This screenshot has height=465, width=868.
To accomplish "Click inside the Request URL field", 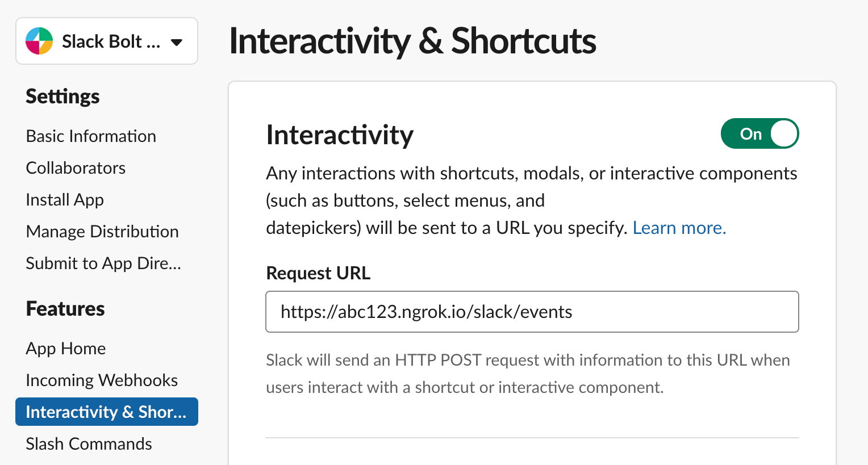I will (x=532, y=311).
